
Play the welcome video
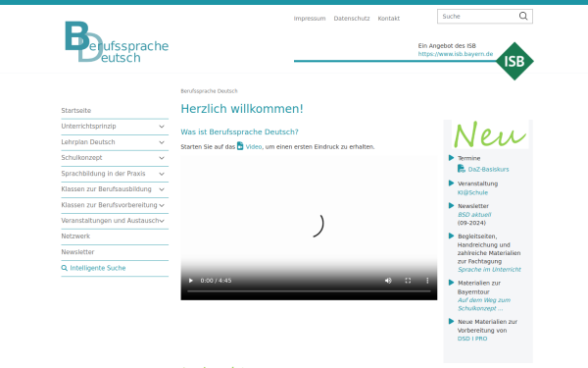[x=191, y=281]
